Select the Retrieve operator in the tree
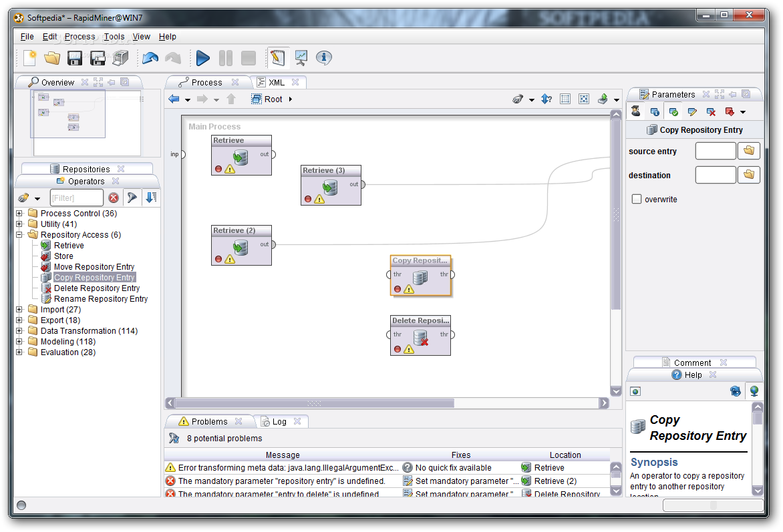 click(69, 246)
